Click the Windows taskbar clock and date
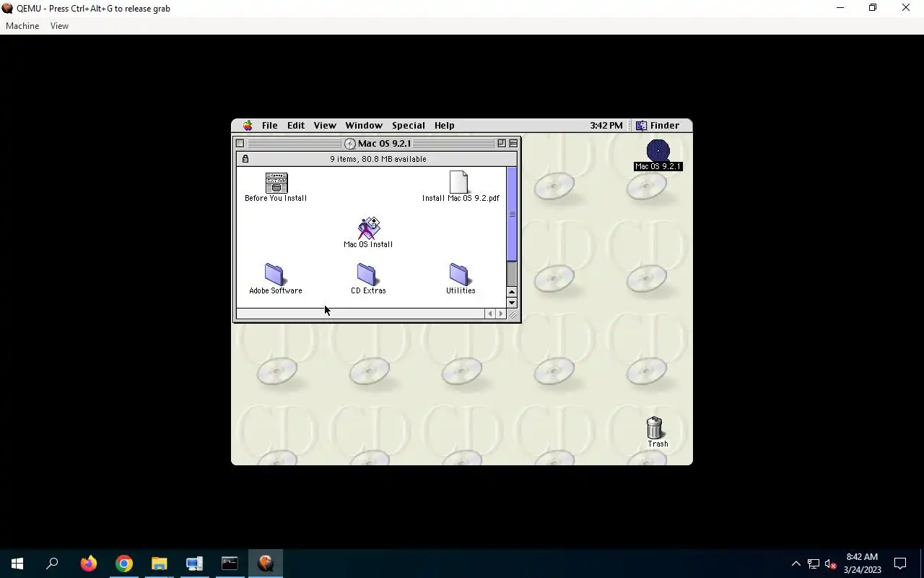This screenshot has height=578, width=924. coord(862,564)
